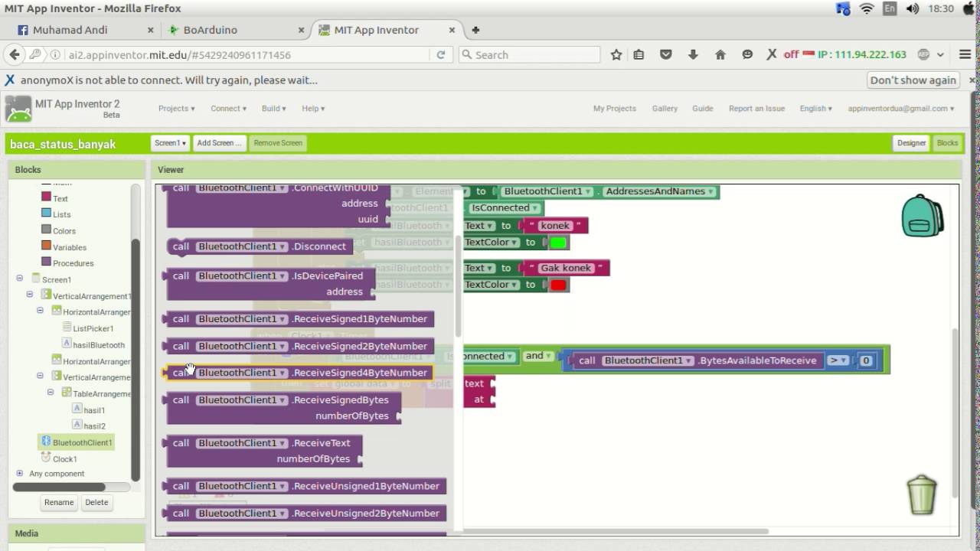Click the red color block

[x=558, y=285]
